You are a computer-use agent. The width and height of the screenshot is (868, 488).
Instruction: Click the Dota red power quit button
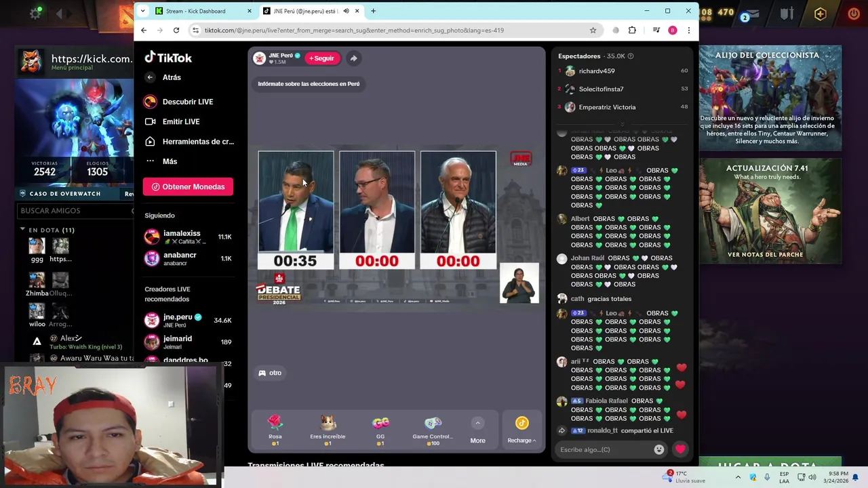854,14
